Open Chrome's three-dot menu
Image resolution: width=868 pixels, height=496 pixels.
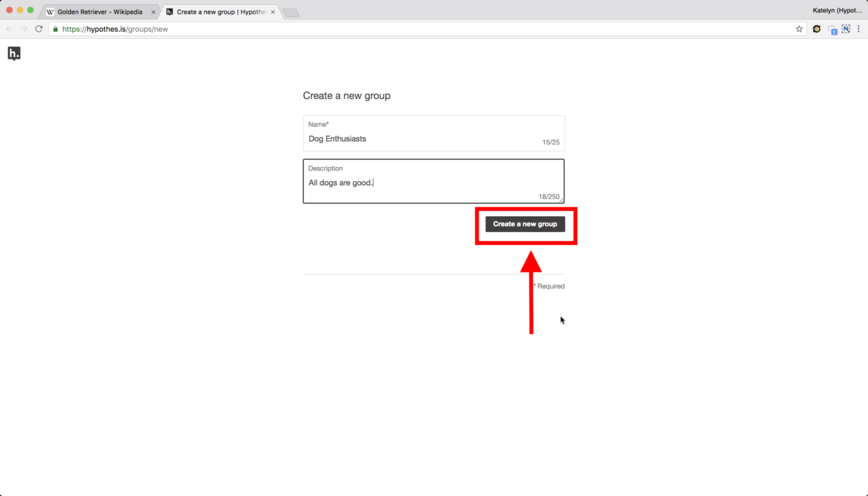tap(859, 29)
